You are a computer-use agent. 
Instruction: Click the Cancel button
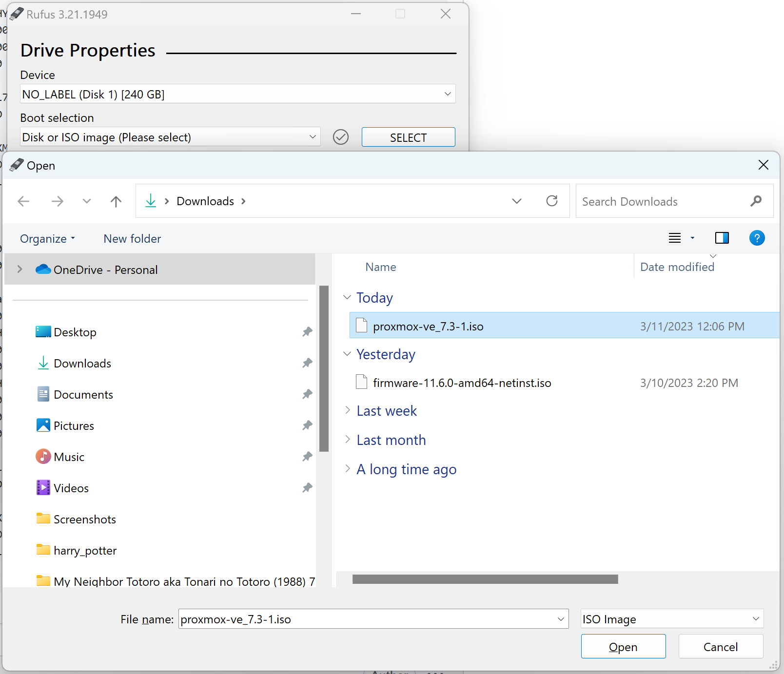(x=720, y=647)
